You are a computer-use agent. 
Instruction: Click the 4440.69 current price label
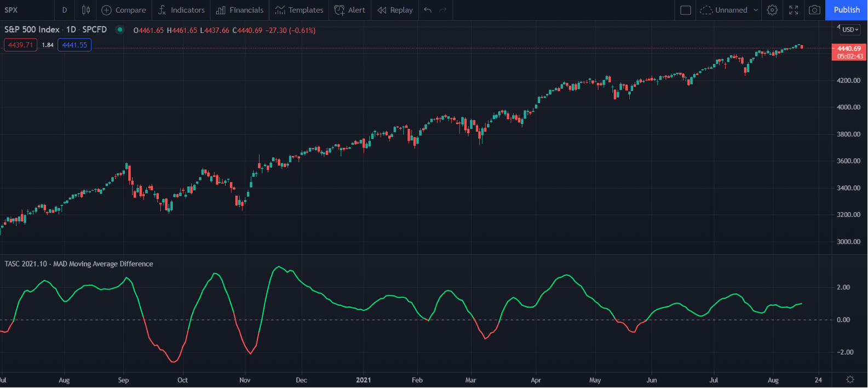pyautogui.click(x=849, y=49)
